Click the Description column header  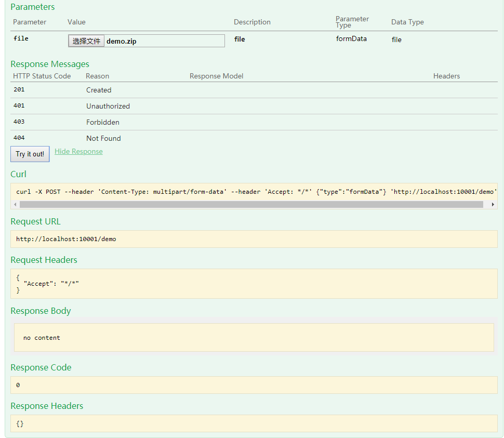252,22
